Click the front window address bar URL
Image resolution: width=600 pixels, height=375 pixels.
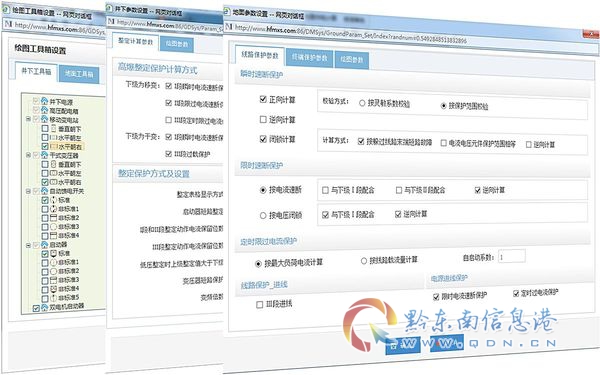click(351, 35)
